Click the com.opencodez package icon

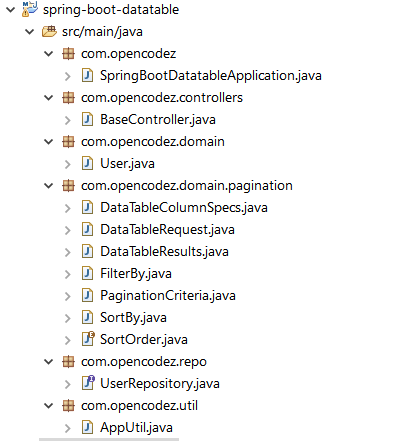tap(68, 53)
